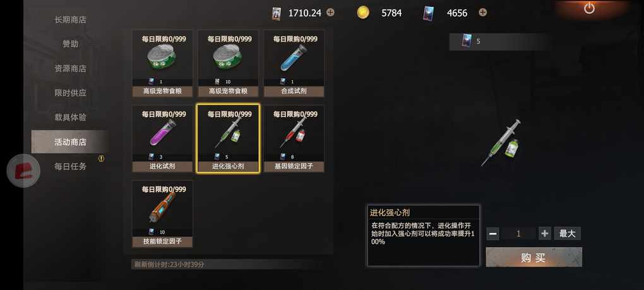The image size is (644, 290).
Task: Tap the red floating recorder bubble
Action: point(23,171)
